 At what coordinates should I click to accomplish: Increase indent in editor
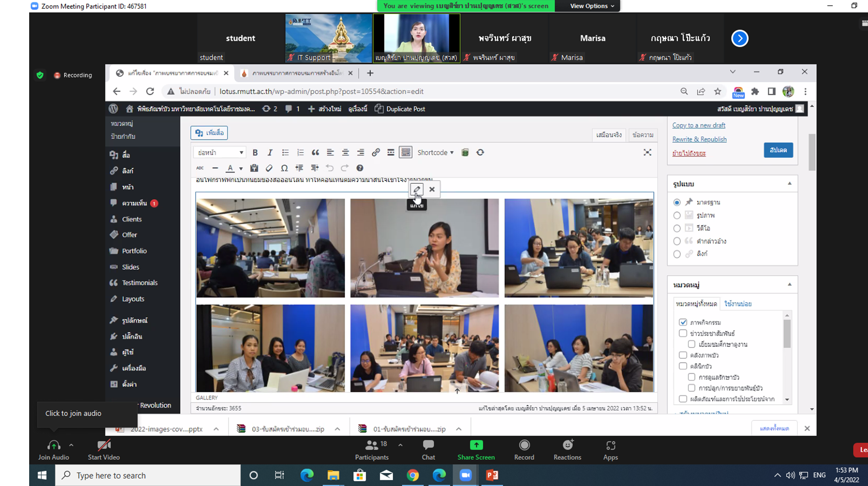tap(315, 168)
